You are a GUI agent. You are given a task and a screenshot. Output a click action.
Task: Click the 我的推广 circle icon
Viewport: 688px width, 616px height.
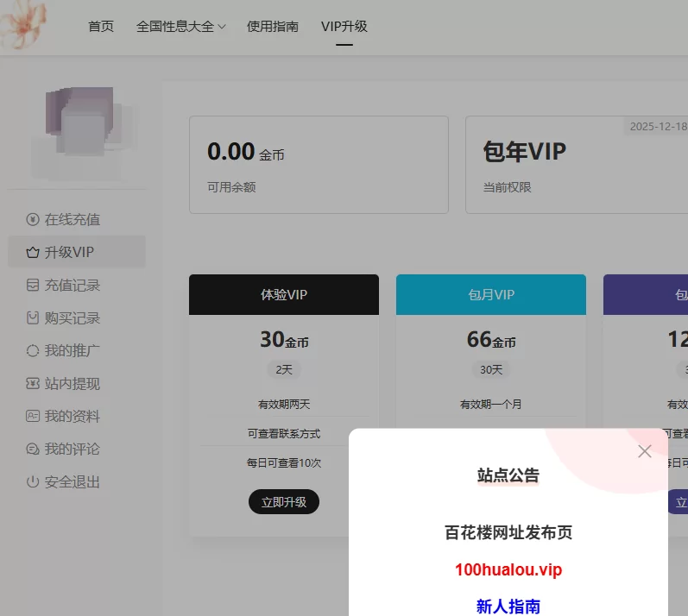(x=33, y=351)
